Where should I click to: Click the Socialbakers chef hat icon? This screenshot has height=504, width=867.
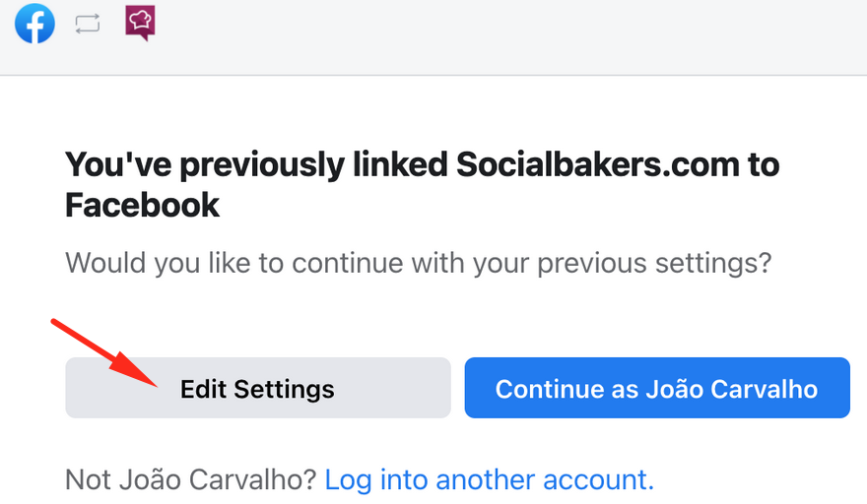(x=141, y=24)
